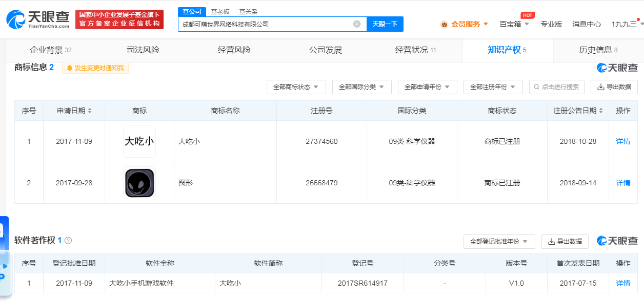The height and width of the screenshot is (301, 644).
Task: Select the 知识产权 tab
Action: coord(507,50)
